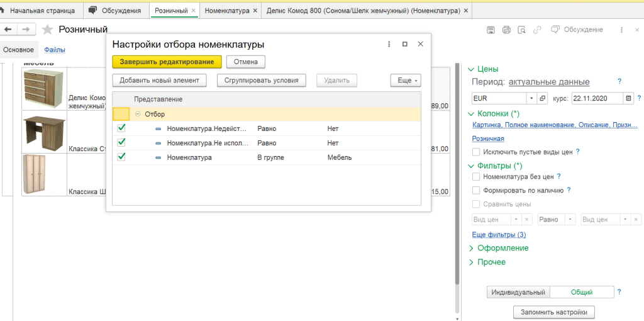Click the vertical scrollbar of report
The width and height of the screenshot is (644, 321).
(x=458, y=172)
